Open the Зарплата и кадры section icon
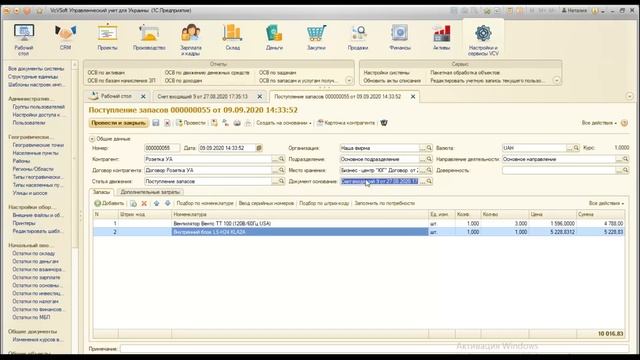Image resolution: width=640 pixels, height=360 pixels. point(191,39)
